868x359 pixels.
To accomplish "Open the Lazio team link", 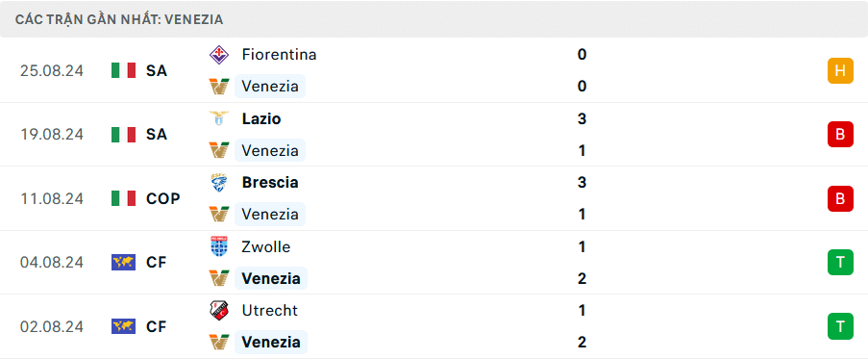I will click(261, 118).
